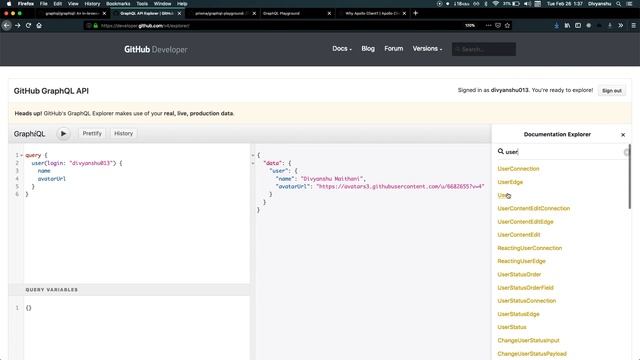Click the Documentation Explorer scrollbar
The width and height of the screenshot is (640, 360).
tap(629, 176)
